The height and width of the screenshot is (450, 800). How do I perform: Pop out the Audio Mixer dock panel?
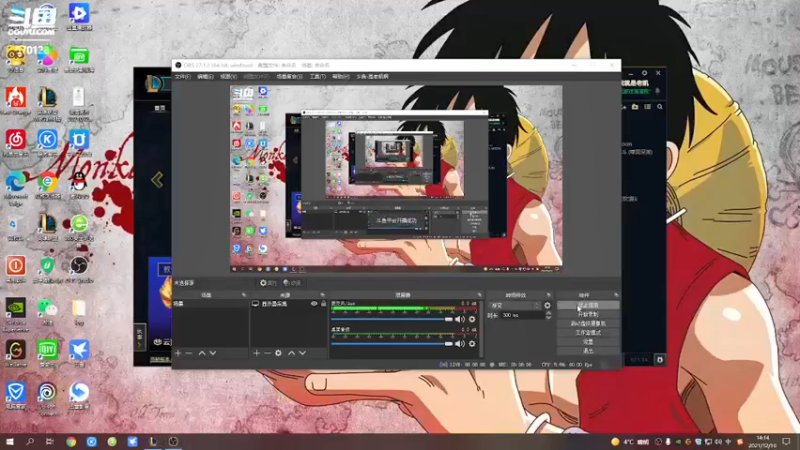click(480, 295)
